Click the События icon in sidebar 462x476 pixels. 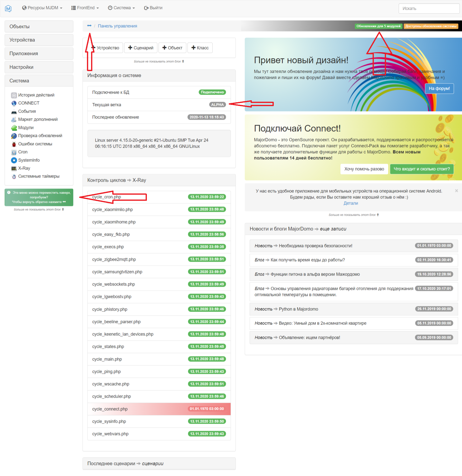pos(14,111)
